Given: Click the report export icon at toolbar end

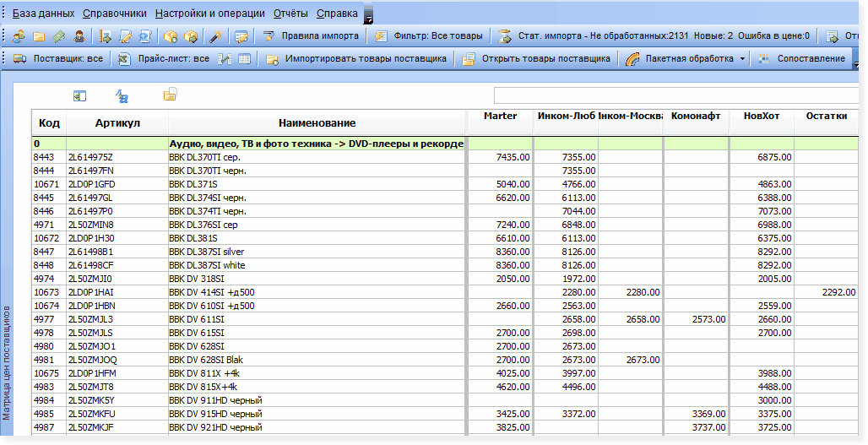Looking at the screenshot, I should tap(832, 36).
